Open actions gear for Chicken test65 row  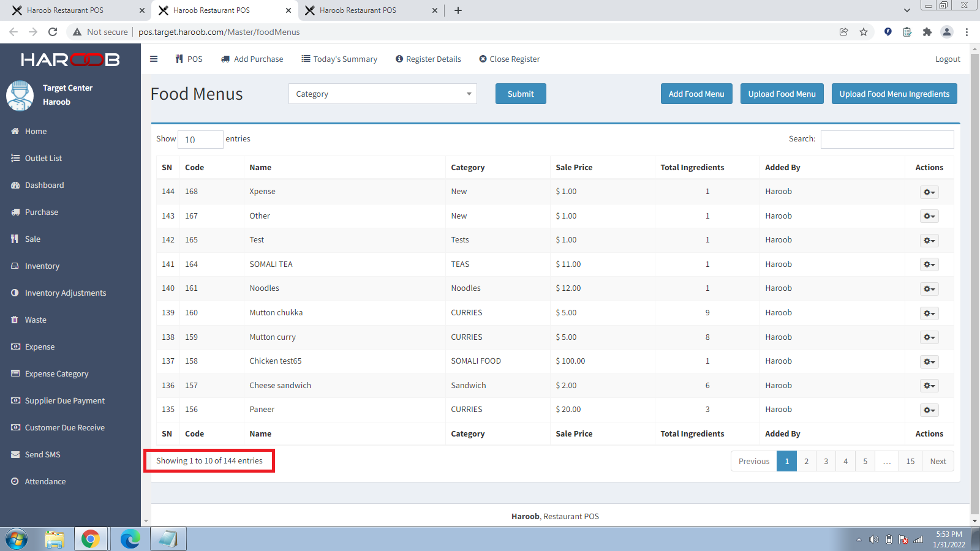coord(929,361)
